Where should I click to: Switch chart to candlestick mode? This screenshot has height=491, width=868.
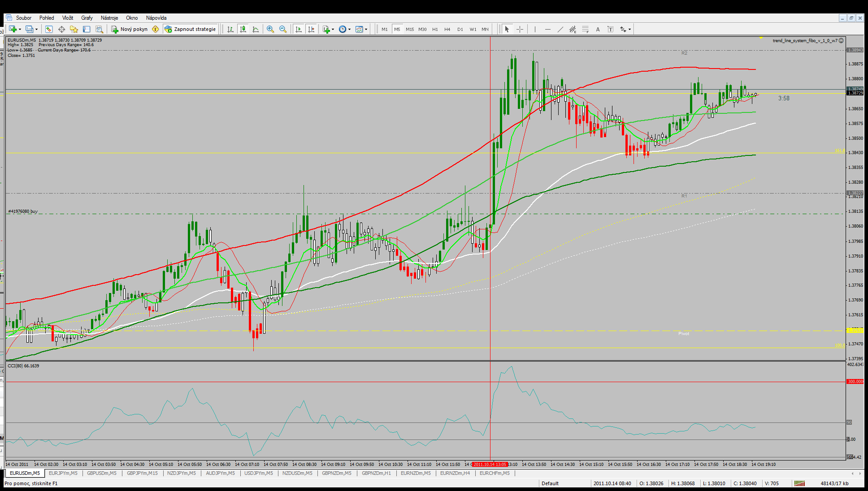[243, 29]
